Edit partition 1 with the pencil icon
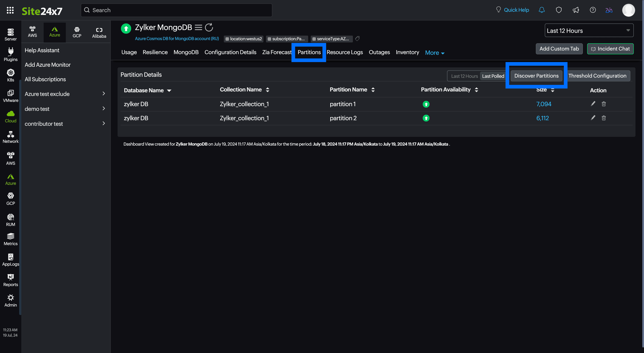Screen dimensions: 644x353 coord(593,104)
